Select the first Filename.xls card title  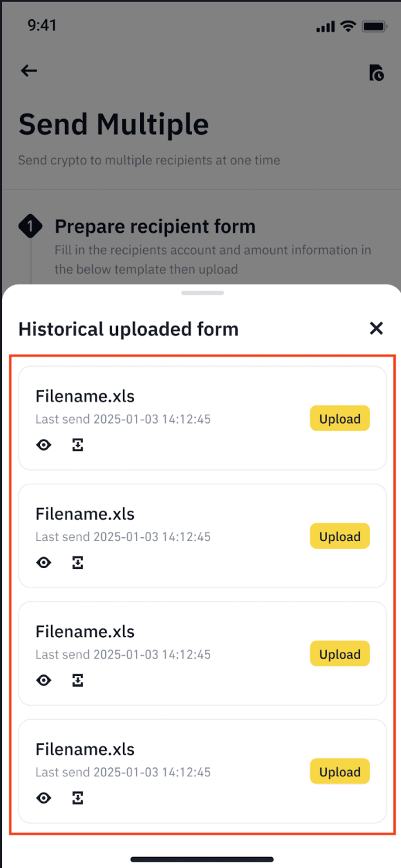pos(85,396)
